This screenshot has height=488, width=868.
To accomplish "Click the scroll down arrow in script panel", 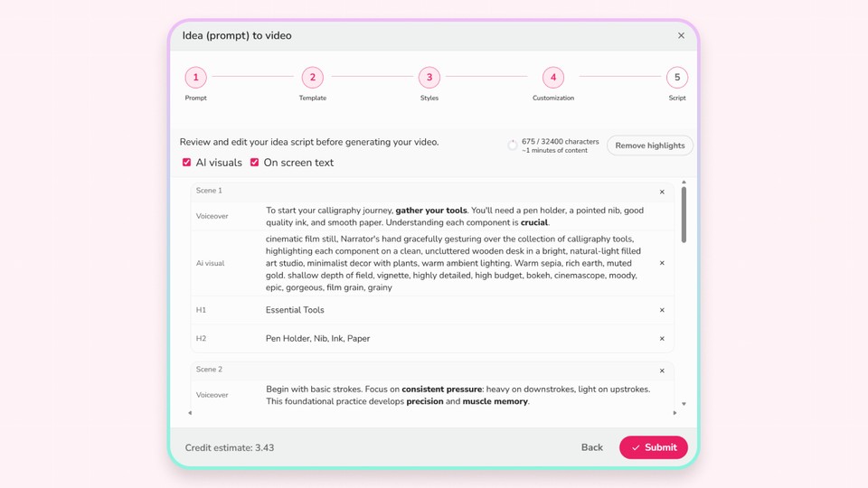I will coord(684,404).
